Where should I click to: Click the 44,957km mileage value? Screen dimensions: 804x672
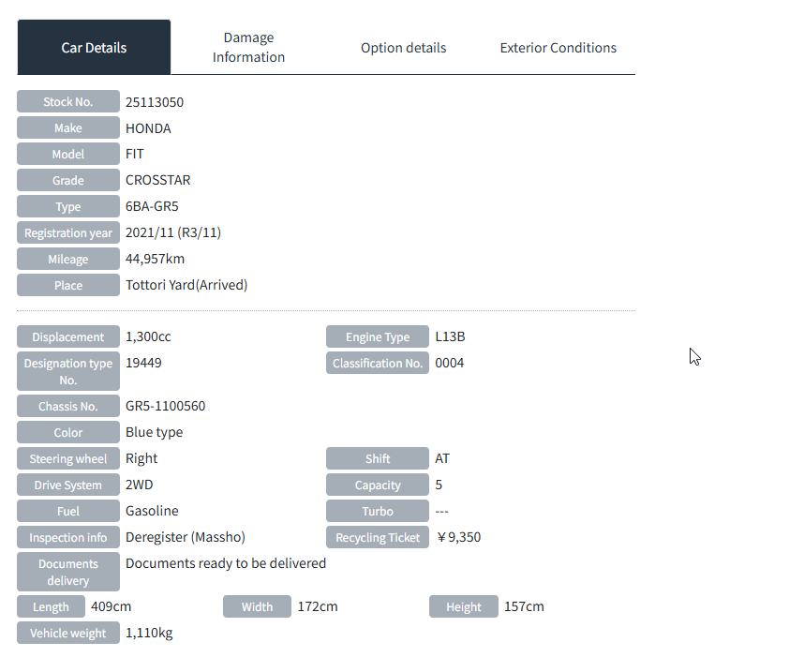155,259
